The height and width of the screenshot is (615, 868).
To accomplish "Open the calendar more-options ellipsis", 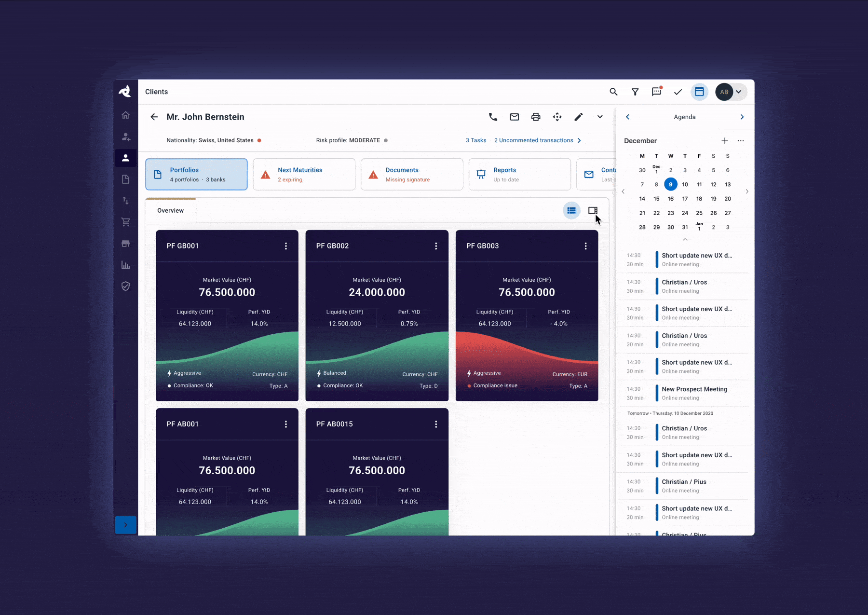I will coord(741,140).
